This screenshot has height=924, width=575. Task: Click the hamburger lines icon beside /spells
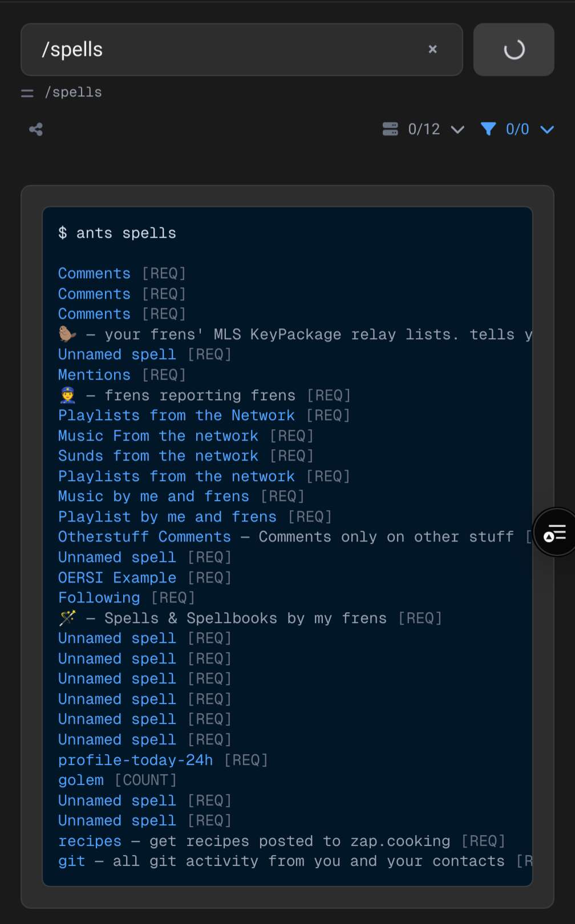pos(27,93)
